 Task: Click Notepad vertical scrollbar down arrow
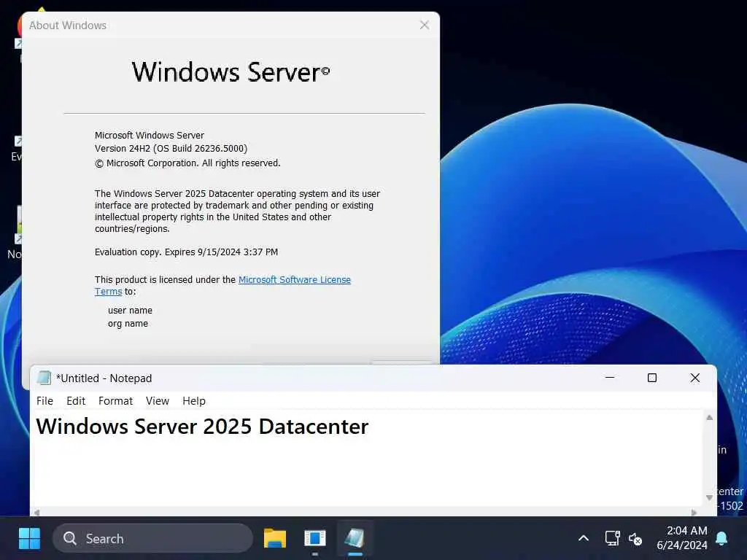(709, 497)
